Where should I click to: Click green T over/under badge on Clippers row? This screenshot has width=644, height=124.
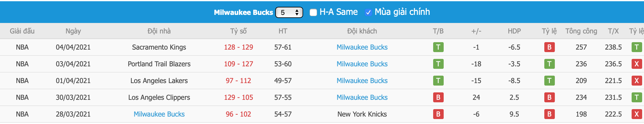pos(637,97)
